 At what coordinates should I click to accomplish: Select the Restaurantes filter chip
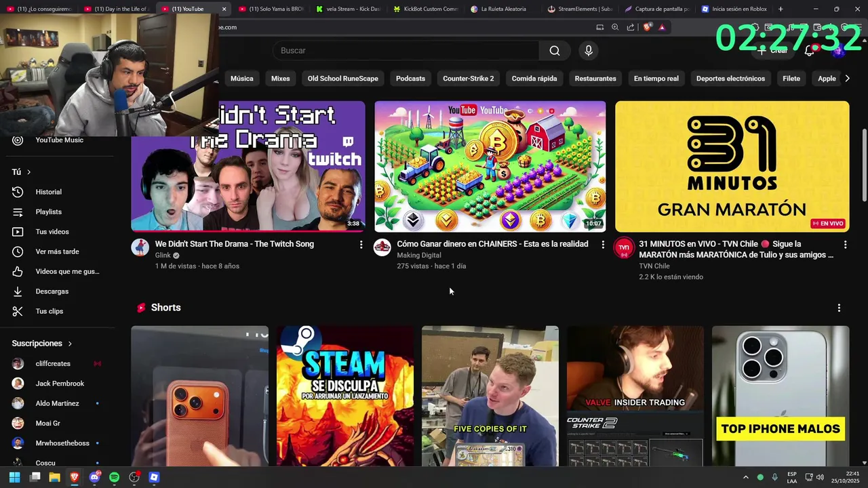pos(595,79)
